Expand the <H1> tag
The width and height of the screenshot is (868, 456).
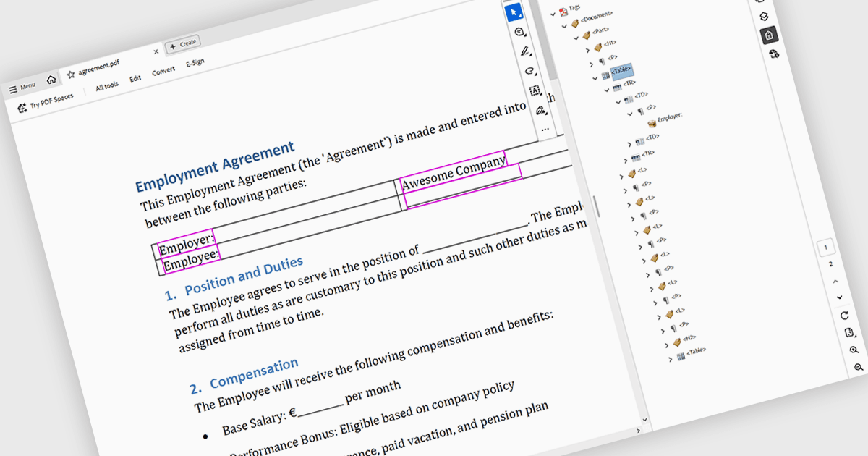coord(589,51)
